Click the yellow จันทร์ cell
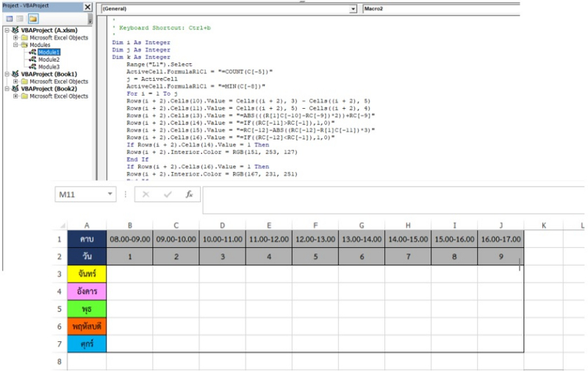 pyautogui.click(x=87, y=274)
